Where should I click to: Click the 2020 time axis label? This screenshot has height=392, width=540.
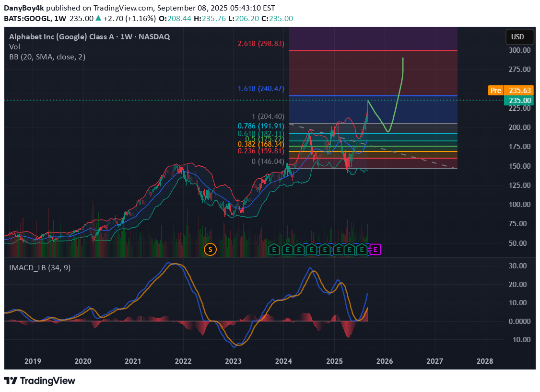83,361
